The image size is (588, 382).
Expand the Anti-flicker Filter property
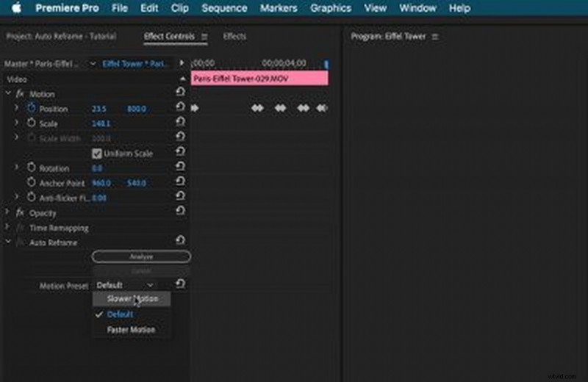point(16,197)
